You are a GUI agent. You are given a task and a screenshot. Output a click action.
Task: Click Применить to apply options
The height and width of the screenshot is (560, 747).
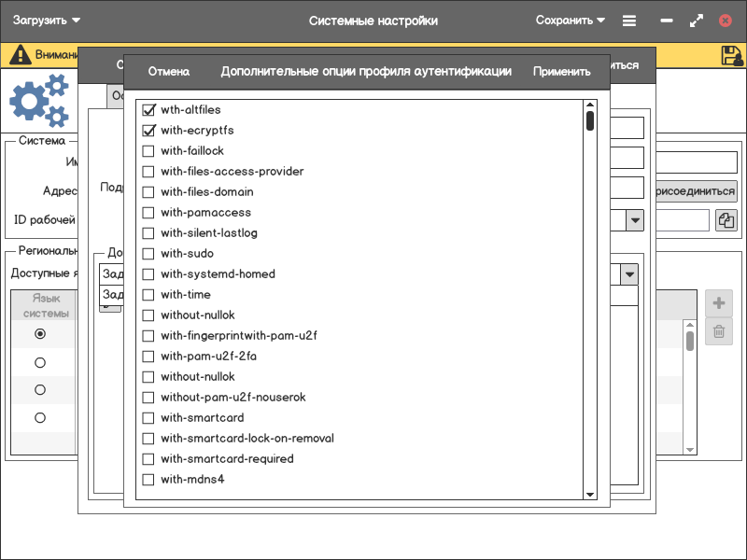(561, 72)
